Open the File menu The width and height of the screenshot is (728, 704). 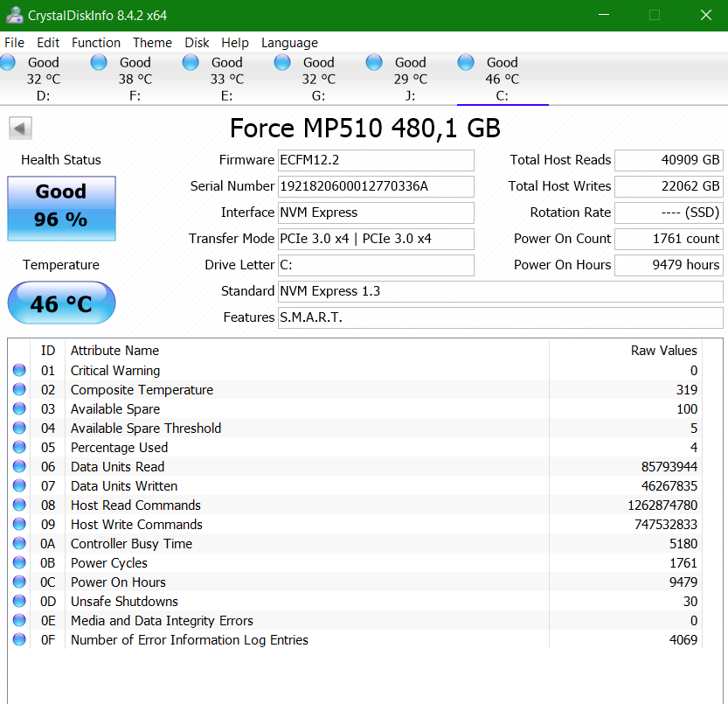pos(14,43)
